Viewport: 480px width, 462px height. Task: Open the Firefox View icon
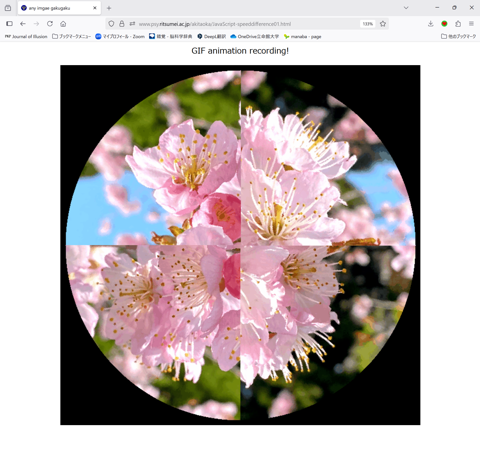click(8, 8)
